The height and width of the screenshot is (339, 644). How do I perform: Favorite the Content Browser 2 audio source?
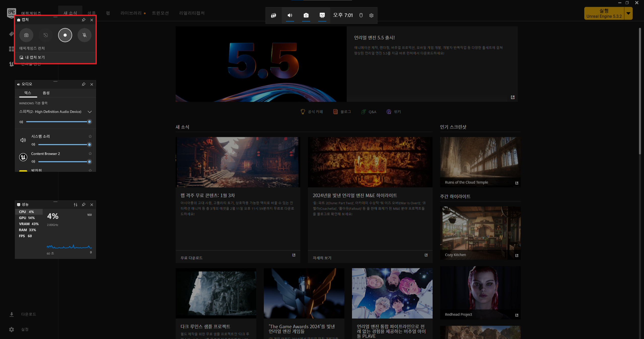[90, 154]
